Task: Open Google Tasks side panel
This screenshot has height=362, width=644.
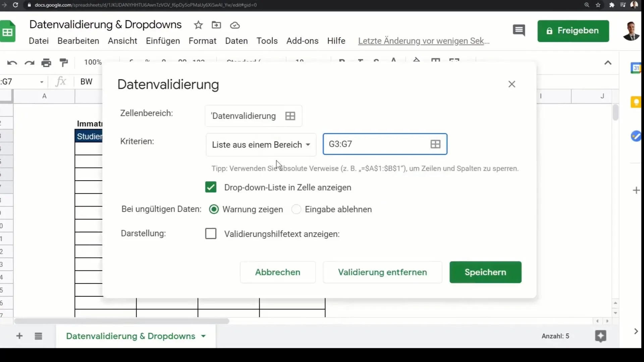Action: [636, 136]
